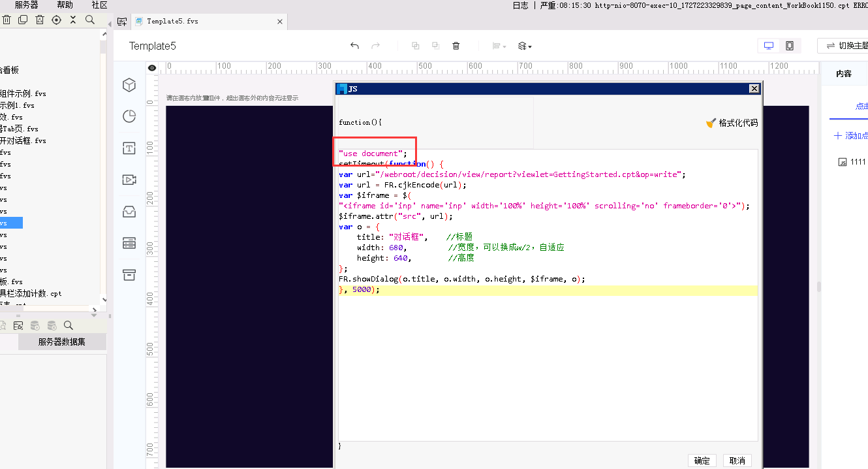The width and height of the screenshot is (868, 469).
Task: Click the file tree vertical scrollbar up arrow
Action: coord(103,35)
